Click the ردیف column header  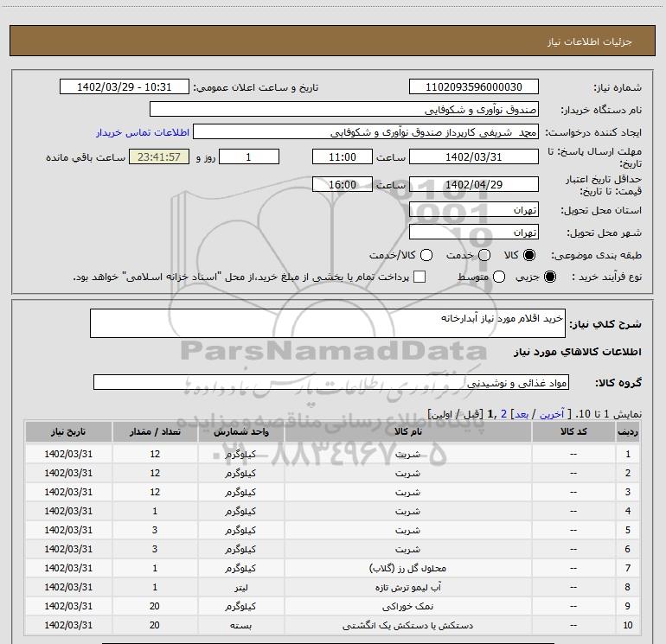(628, 431)
